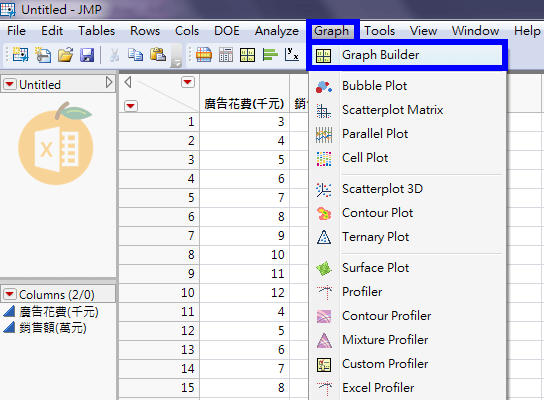
Task: Choose Ternary Plot from the menu
Action: pos(375,237)
